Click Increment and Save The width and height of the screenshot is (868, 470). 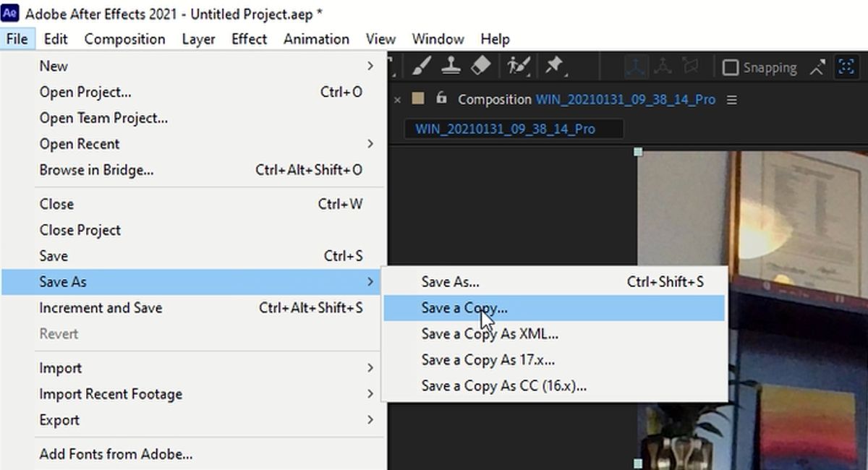[101, 307]
